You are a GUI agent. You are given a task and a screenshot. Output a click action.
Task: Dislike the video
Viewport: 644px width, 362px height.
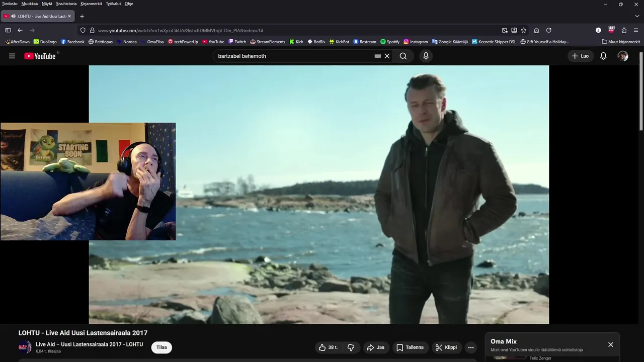pyautogui.click(x=351, y=347)
